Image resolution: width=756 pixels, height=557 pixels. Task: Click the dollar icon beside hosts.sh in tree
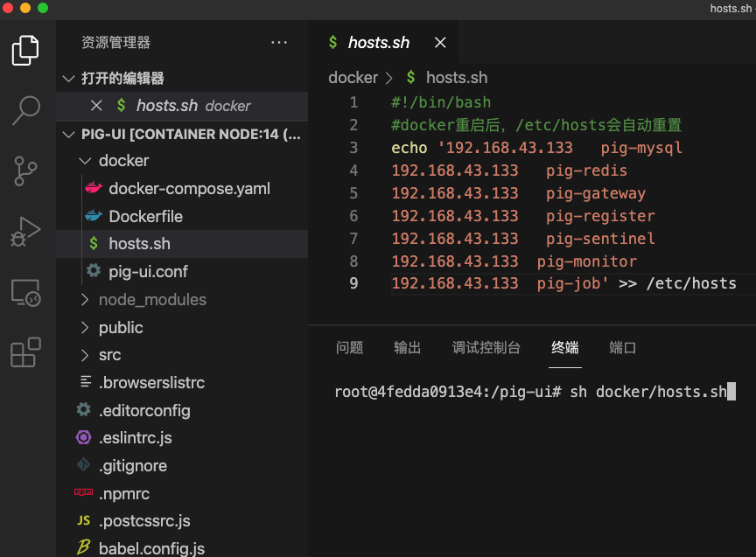pos(94,243)
